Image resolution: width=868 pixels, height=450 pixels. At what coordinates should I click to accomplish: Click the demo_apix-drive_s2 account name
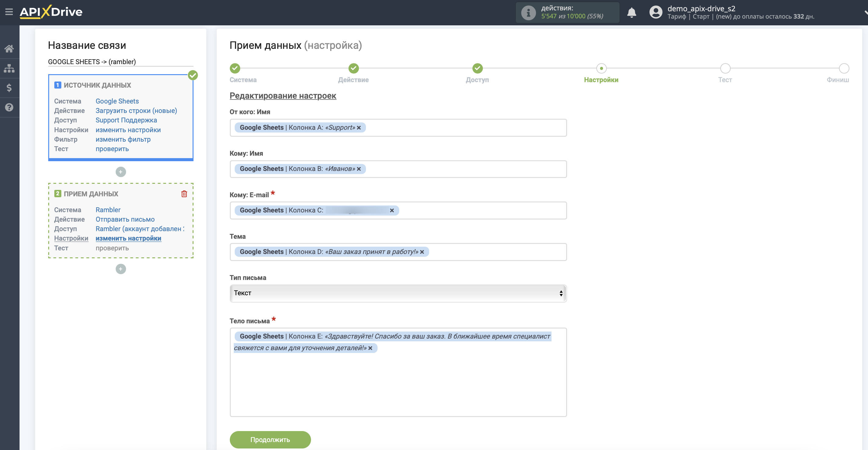[701, 9]
